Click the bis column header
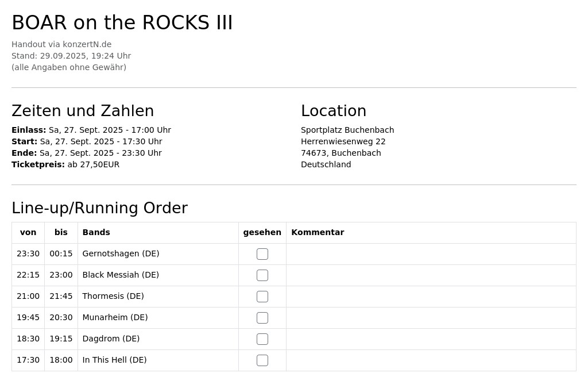 [61, 232]
